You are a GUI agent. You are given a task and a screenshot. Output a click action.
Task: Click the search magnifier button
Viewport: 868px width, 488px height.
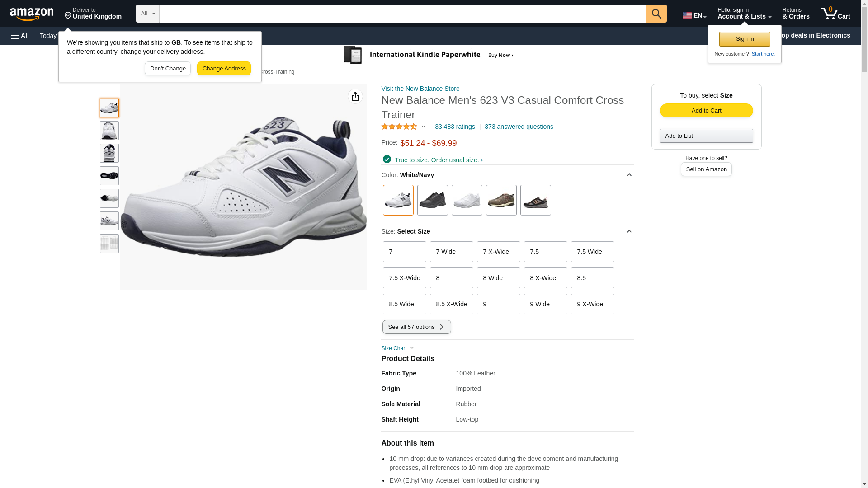pyautogui.click(x=656, y=14)
